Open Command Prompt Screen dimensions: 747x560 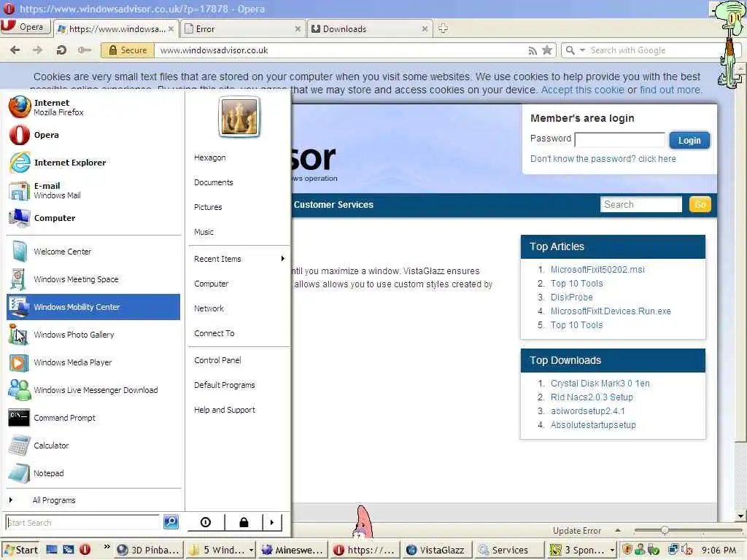click(93, 418)
